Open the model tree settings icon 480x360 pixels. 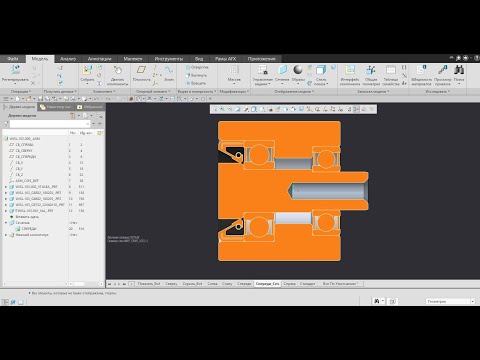[72, 116]
